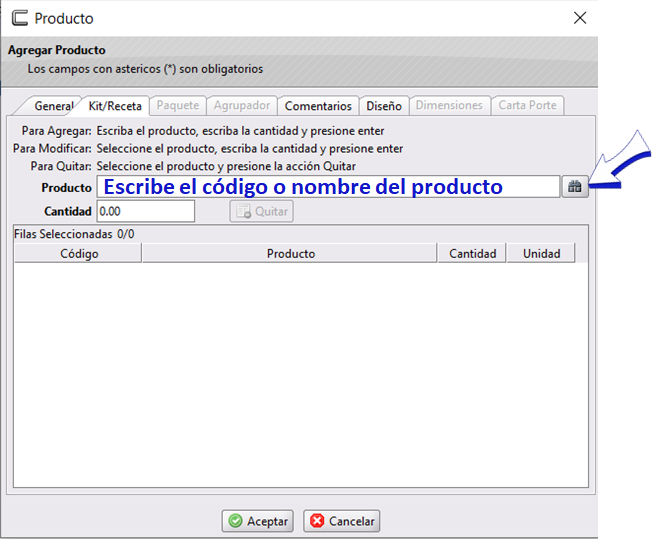Confirm with the Aceptar button
Screen dimensions: 660x539
coord(258,521)
